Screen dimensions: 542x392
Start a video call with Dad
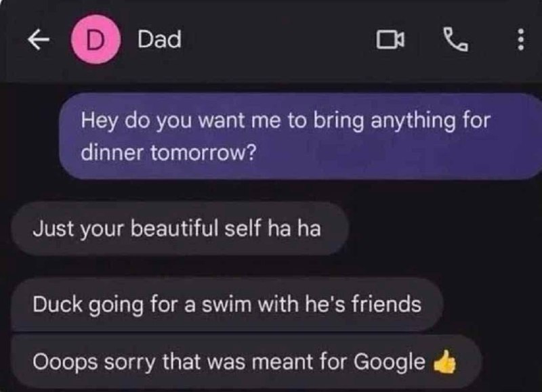390,39
